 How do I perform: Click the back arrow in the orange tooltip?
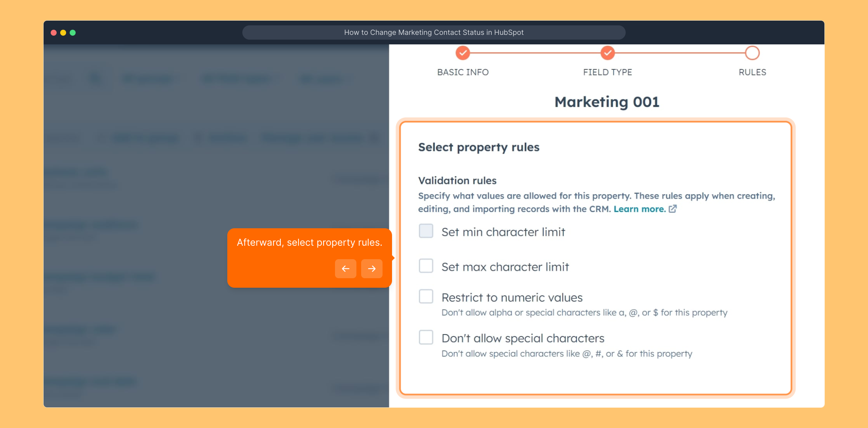[x=345, y=269]
